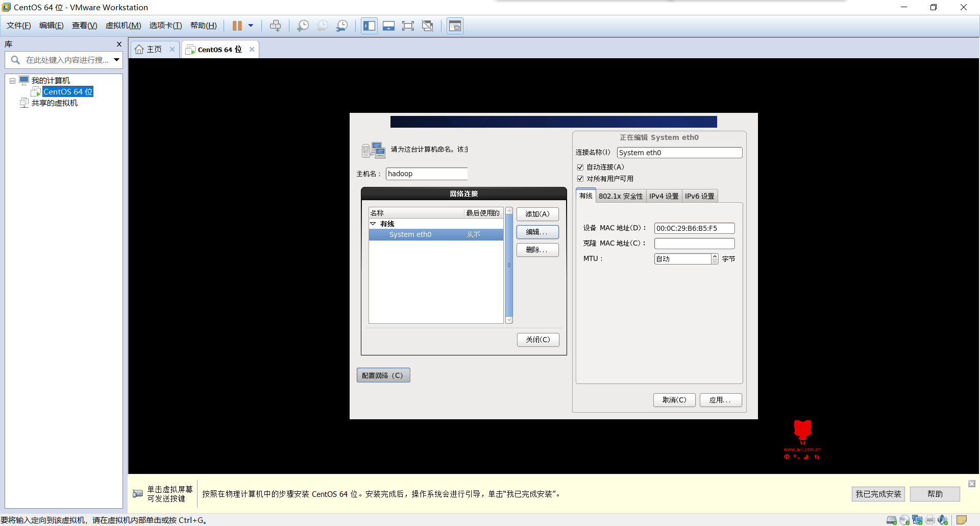Select 共享的虚拟机 in the library tree
The image size is (980, 526).
click(55, 103)
